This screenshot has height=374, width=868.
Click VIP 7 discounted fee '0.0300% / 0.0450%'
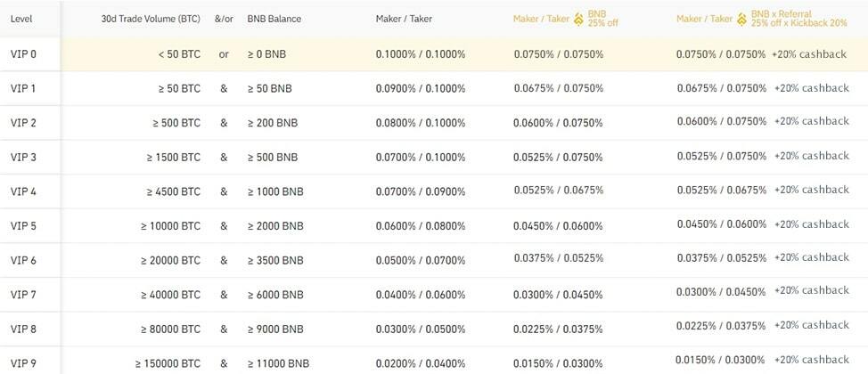tap(558, 295)
